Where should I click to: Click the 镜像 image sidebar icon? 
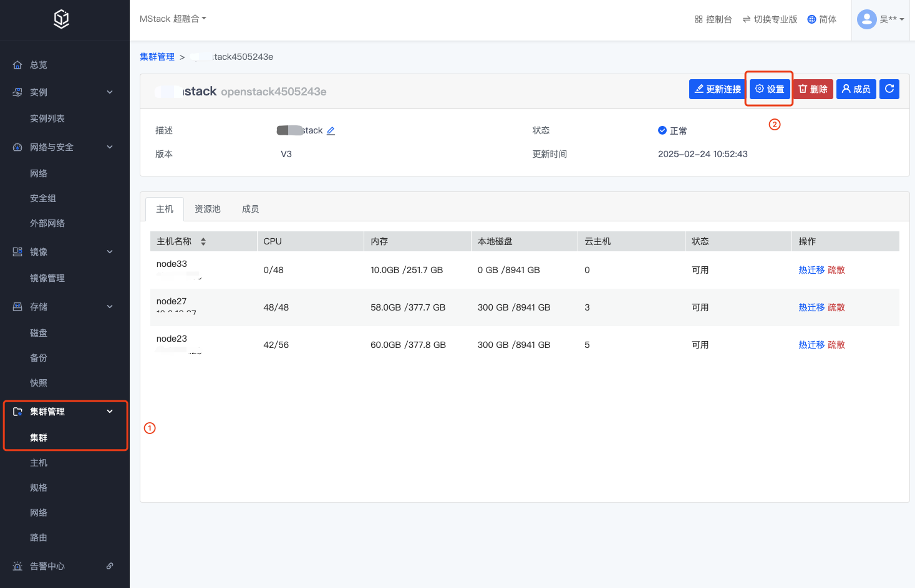(17, 252)
